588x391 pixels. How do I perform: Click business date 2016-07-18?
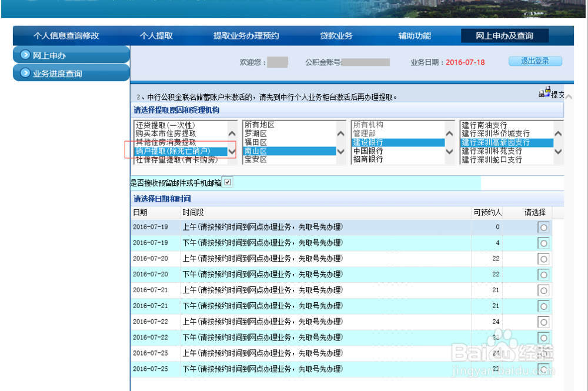(465, 62)
